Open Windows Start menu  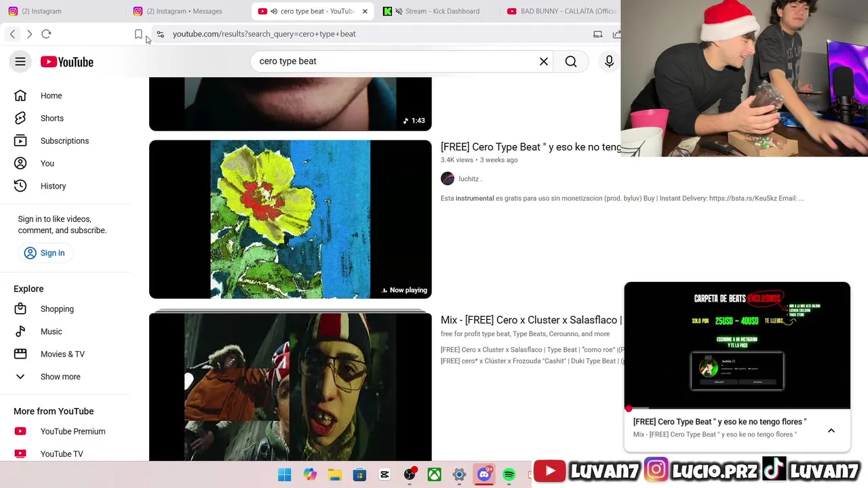285,475
